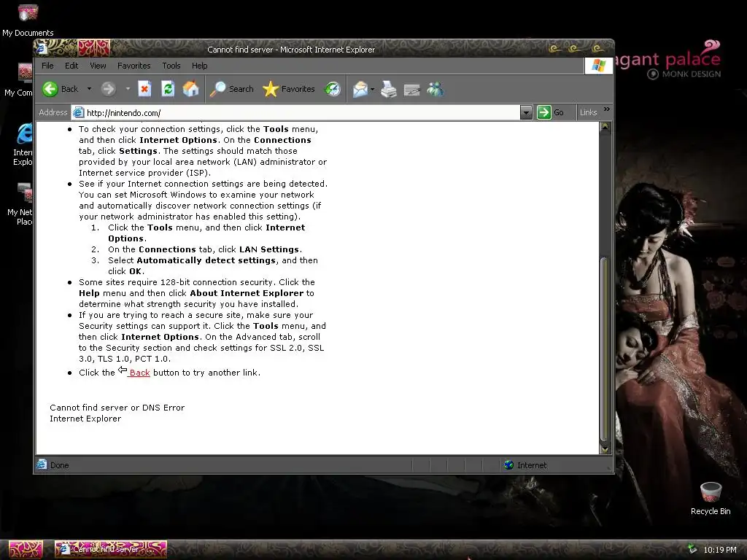Open My Documents desktop icon
Screen dimensions: 747x560
tap(28, 20)
